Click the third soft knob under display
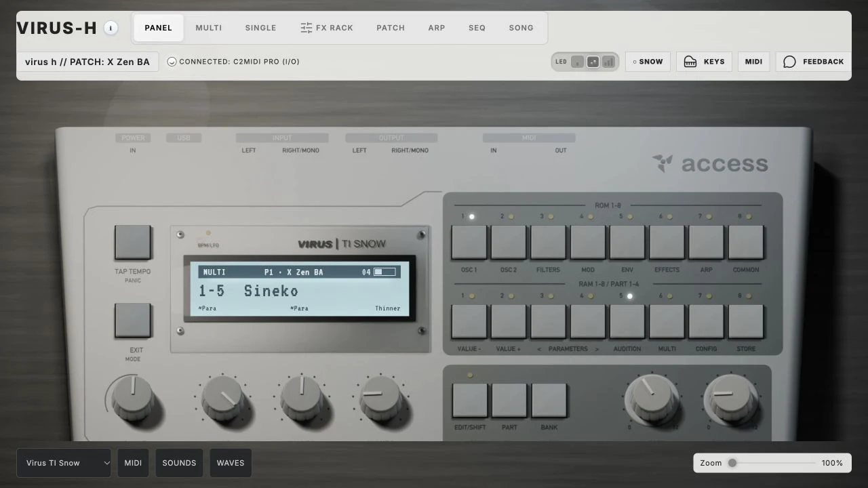This screenshot has width=868, height=488. pos(381,398)
